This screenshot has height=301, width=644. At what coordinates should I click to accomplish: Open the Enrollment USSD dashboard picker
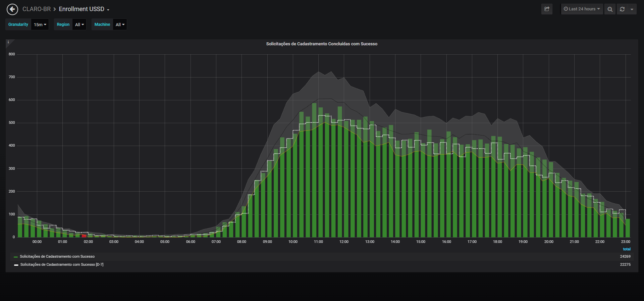84,9
